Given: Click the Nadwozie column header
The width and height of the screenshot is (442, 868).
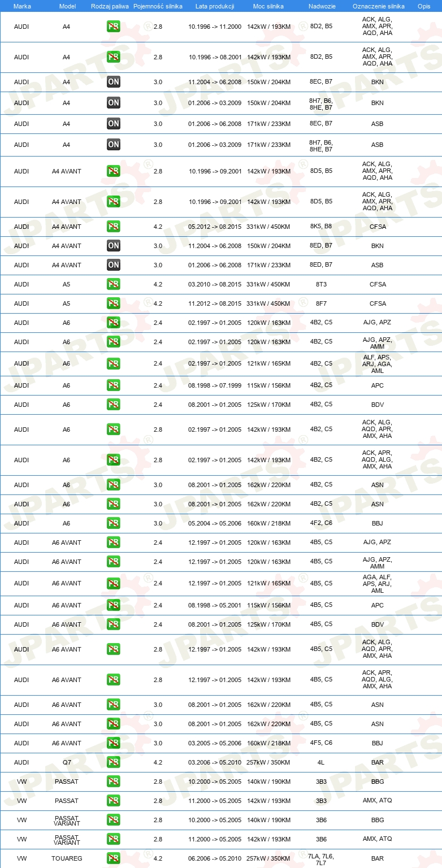Looking at the screenshot, I should click(x=321, y=6).
